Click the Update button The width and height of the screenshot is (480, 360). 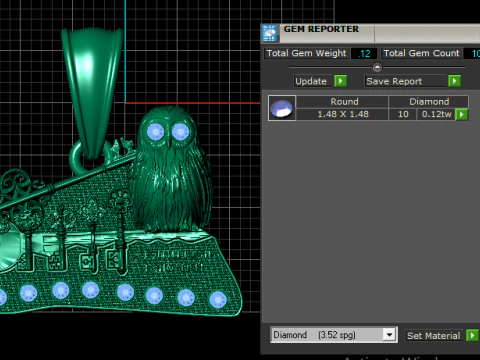tap(313, 81)
